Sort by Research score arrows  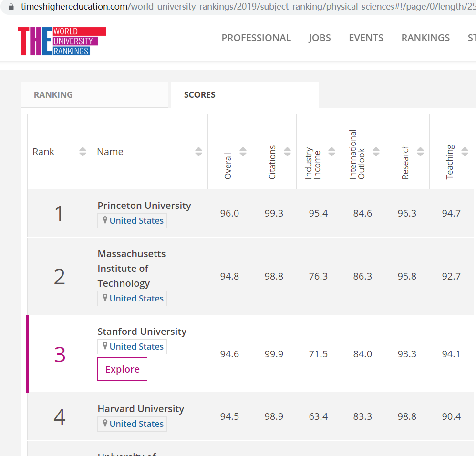pos(420,152)
